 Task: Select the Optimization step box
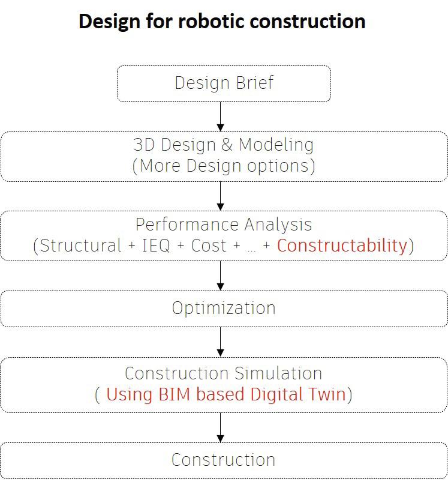tap(224, 309)
